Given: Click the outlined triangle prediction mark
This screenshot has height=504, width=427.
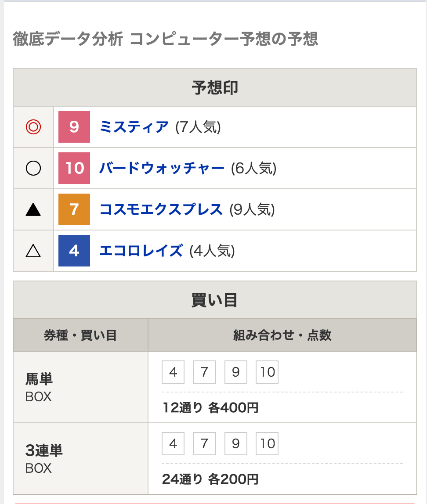Looking at the screenshot, I should (33, 251).
